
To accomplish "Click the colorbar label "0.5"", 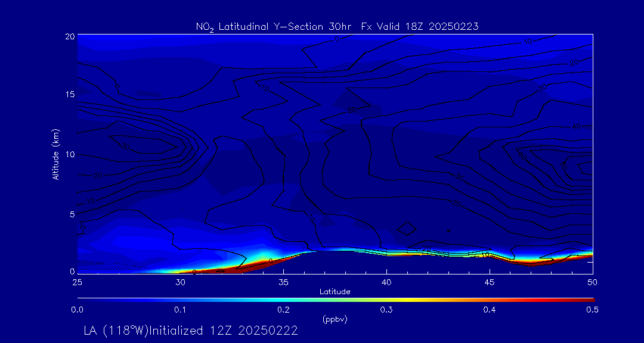I will (x=592, y=310).
